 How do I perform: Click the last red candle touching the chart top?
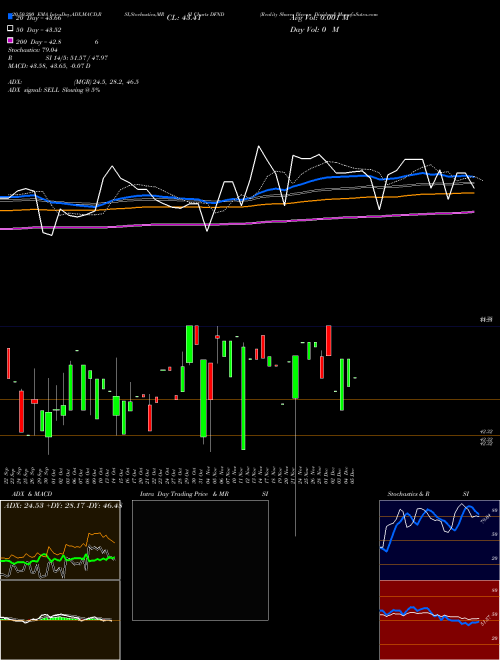[329, 341]
